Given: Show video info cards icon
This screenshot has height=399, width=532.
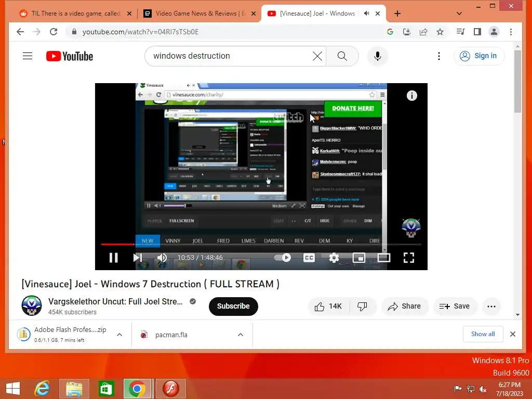Looking at the screenshot, I should pyautogui.click(x=411, y=96).
